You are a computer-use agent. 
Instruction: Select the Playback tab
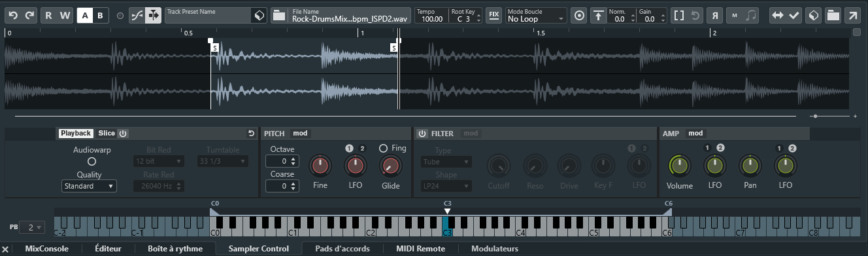76,134
